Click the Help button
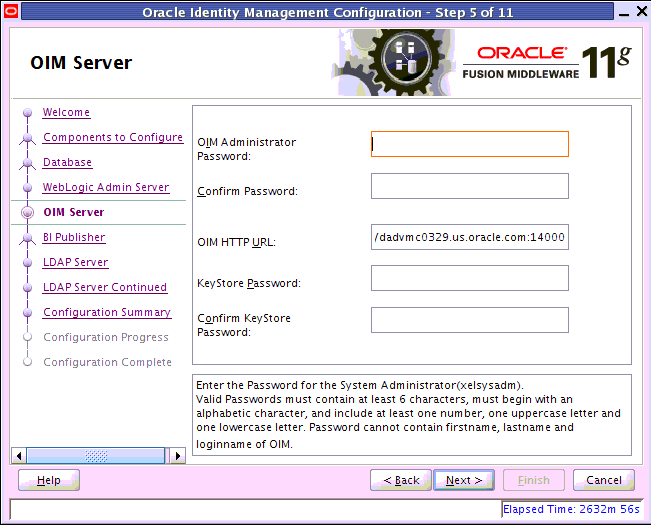 [x=49, y=480]
